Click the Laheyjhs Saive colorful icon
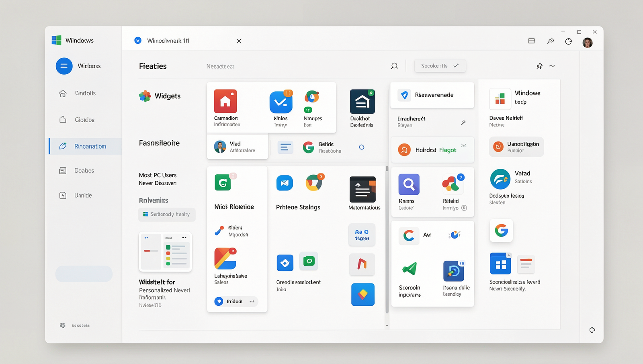Viewport: 643px width, 364px height. tap(225, 258)
